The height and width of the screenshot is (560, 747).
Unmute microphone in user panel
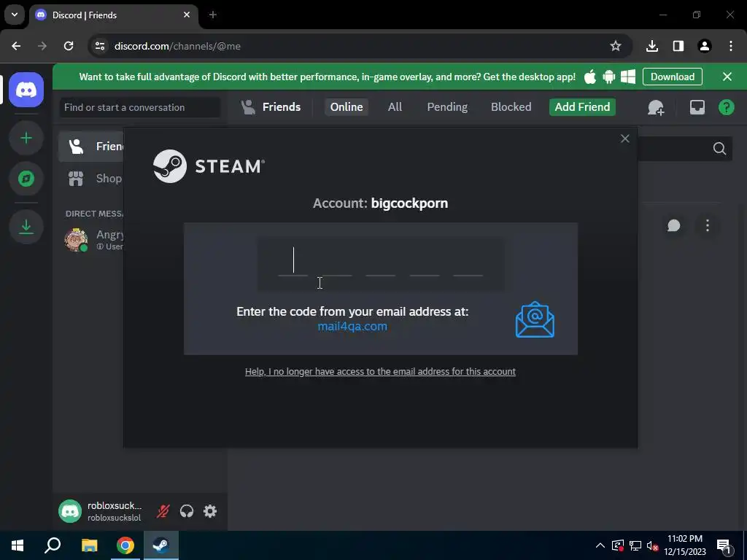tap(163, 511)
